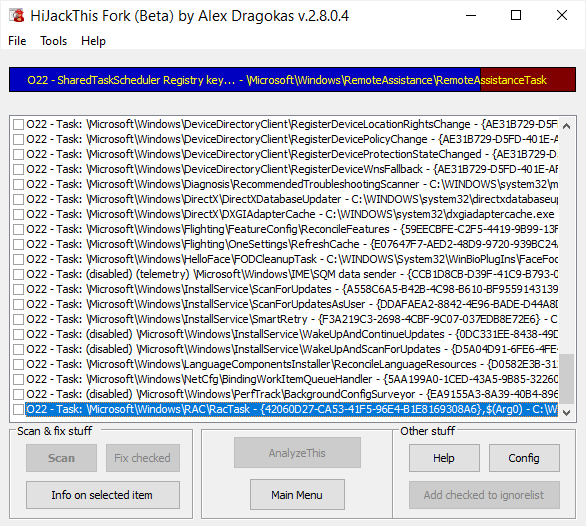Click Add checked to ignorelist
Screen dimensions: 586x526
[x=484, y=495]
